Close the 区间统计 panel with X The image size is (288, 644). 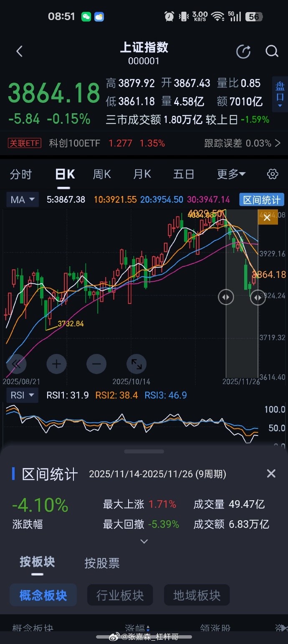tap(271, 473)
